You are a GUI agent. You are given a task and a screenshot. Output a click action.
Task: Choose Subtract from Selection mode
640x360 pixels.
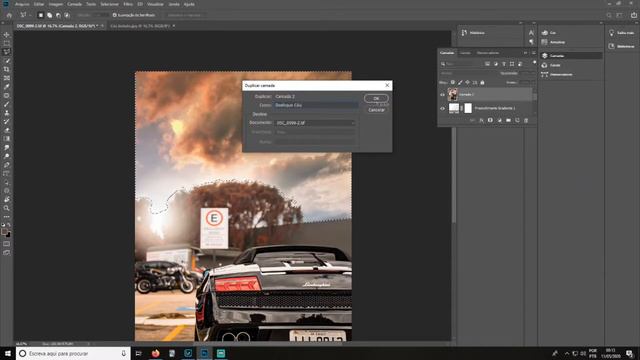coord(58,15)
